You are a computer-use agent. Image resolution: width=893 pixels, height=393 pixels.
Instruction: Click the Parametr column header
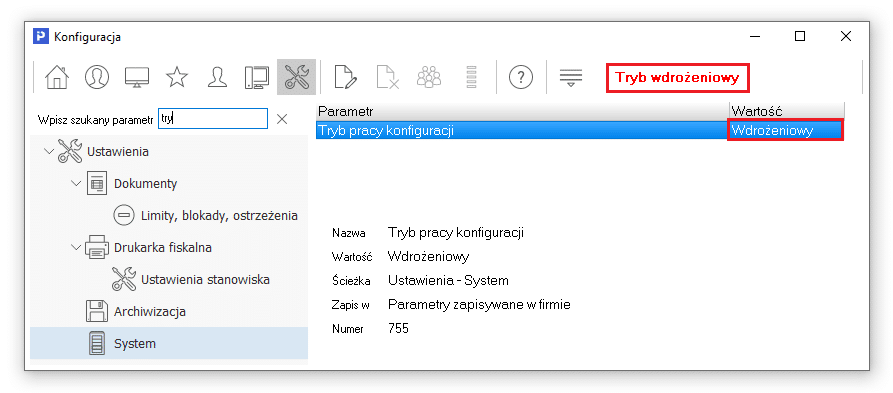tap(522, 111)
